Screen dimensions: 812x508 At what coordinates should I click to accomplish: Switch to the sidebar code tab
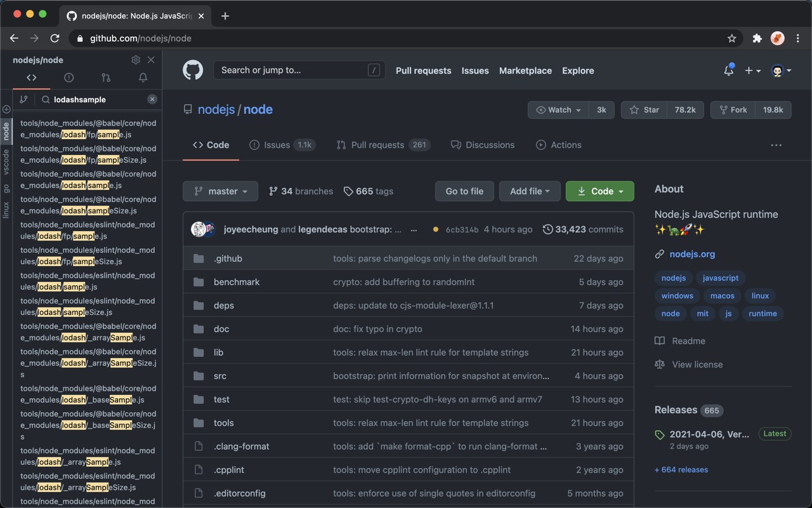click(31, 77)
